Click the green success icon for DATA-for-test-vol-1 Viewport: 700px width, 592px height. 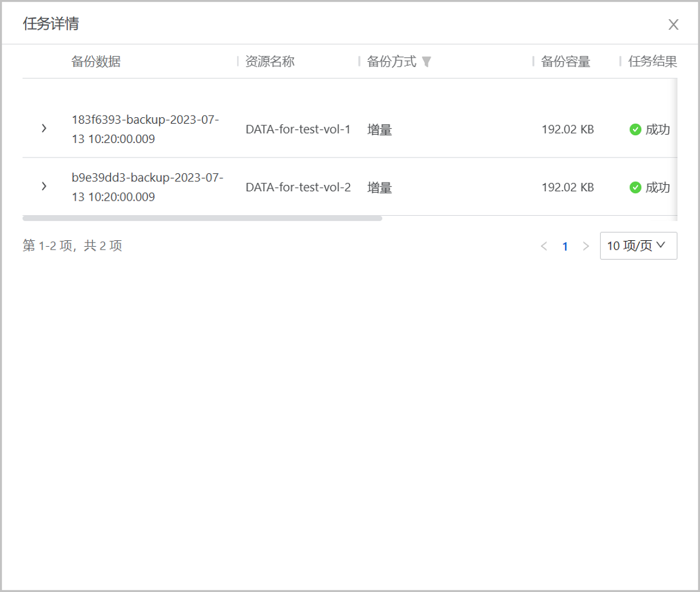[634, 129]
